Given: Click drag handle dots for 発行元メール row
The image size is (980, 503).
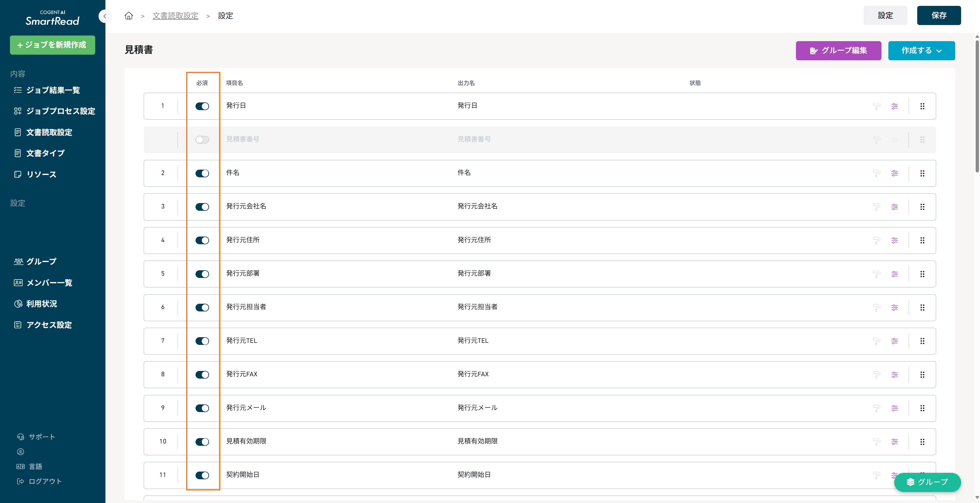Looking at the screenshot, I should (922, 408).
